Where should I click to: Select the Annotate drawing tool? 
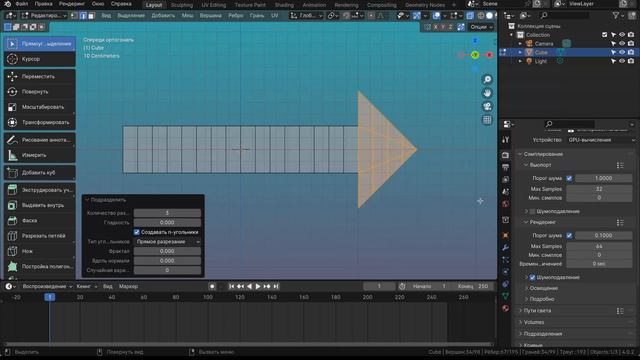(40, 140)
